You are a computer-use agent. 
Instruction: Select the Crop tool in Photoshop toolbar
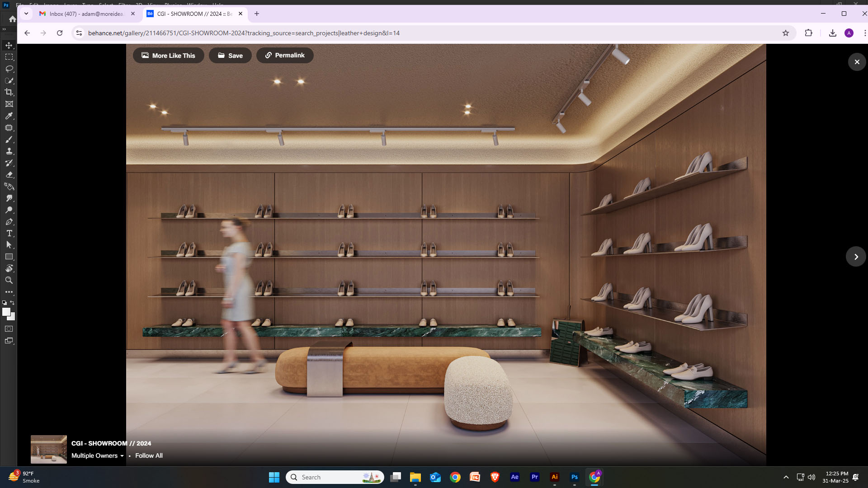pos(9,92)
